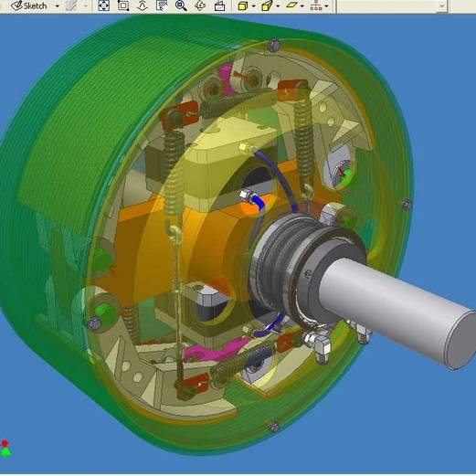The height and width of the screenshot is (476, 476).
Task: Open the camera mode dropdown arrow
Action: 278,5
